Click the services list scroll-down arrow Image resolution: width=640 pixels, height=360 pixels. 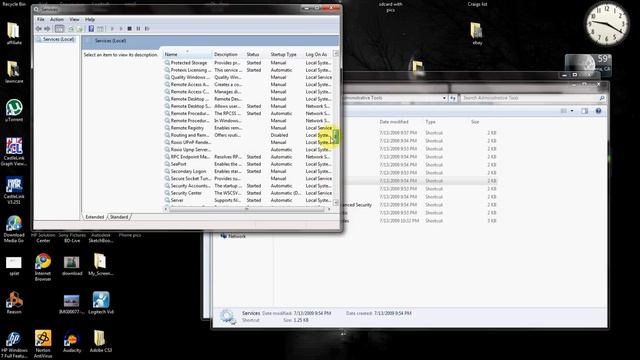click(336, 202)
